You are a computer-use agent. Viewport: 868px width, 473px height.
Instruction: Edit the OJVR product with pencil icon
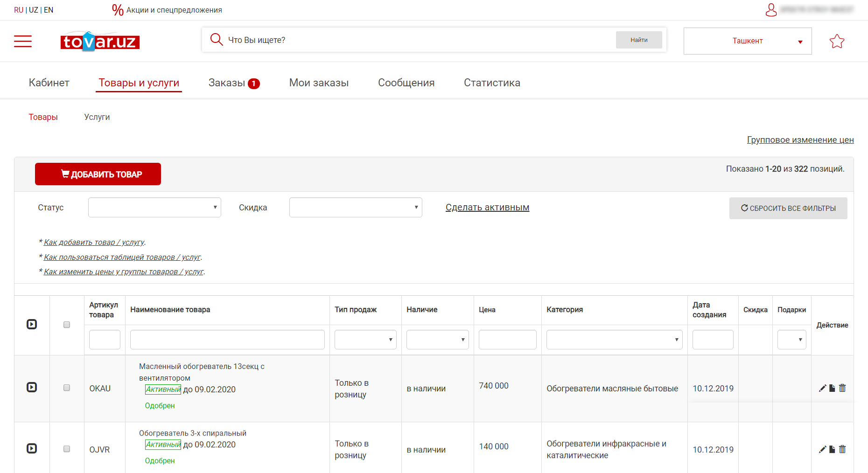coord(822,449)
